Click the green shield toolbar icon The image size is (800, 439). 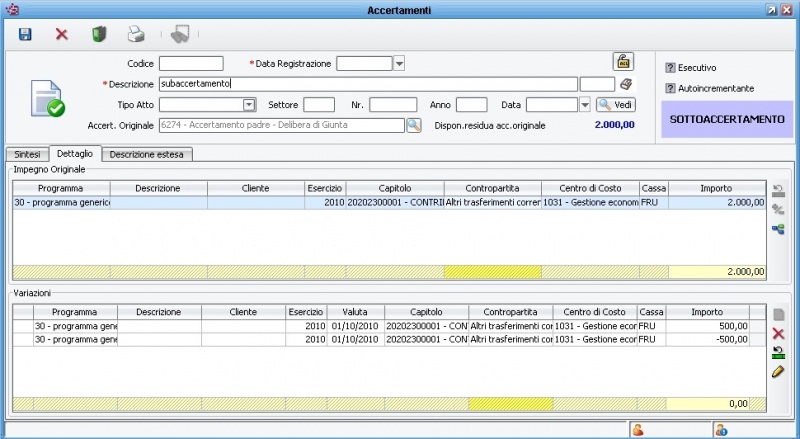pos(99,34)
